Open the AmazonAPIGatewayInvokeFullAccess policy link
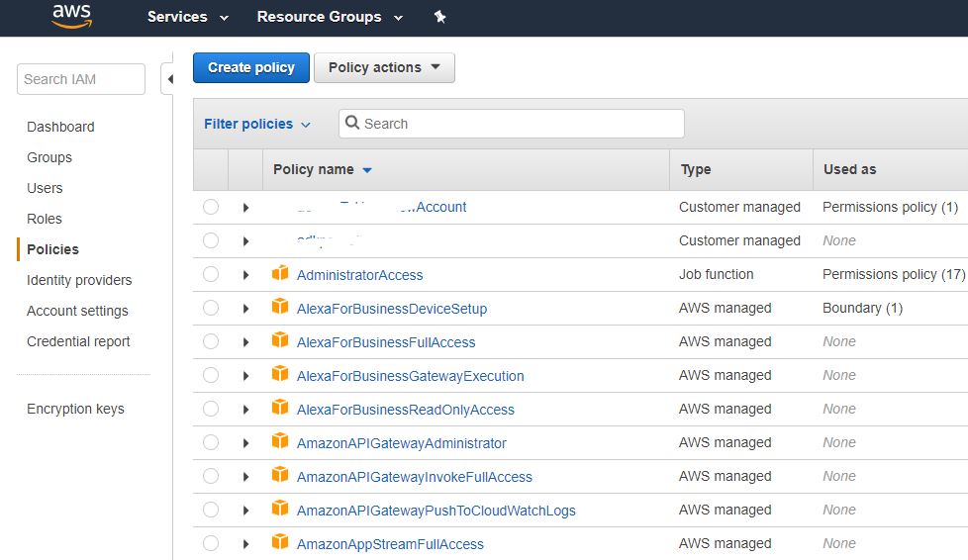The height and width of the screenshot is (560, 968). click(x=415, y=477)
